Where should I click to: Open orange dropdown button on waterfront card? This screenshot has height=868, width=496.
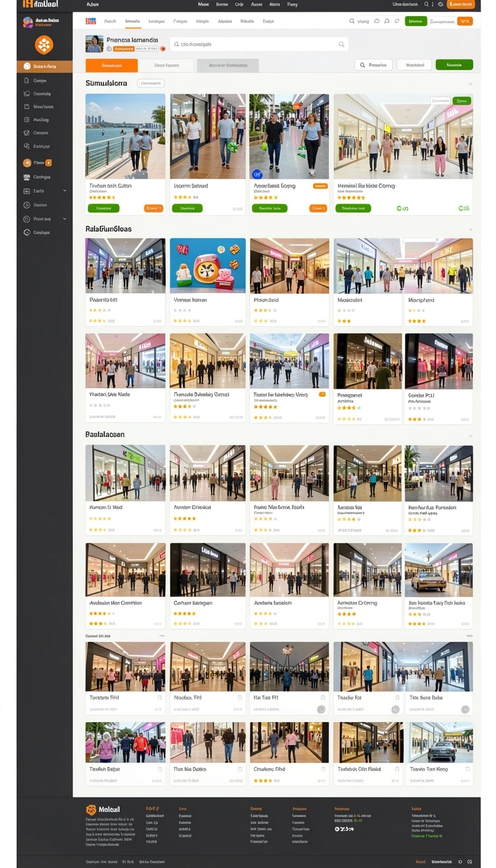point(153,208)
